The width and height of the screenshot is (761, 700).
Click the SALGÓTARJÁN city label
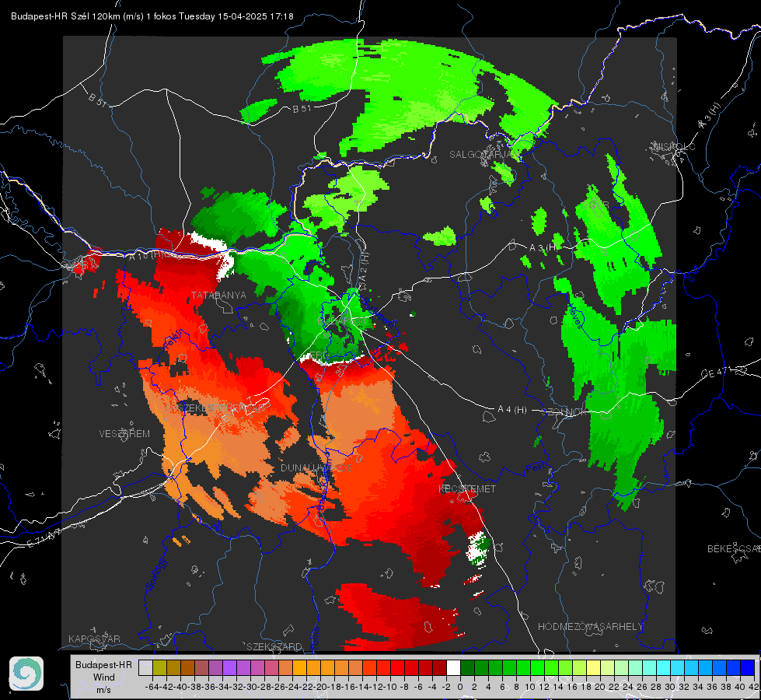pyautogui.click(x=483, y=155)
